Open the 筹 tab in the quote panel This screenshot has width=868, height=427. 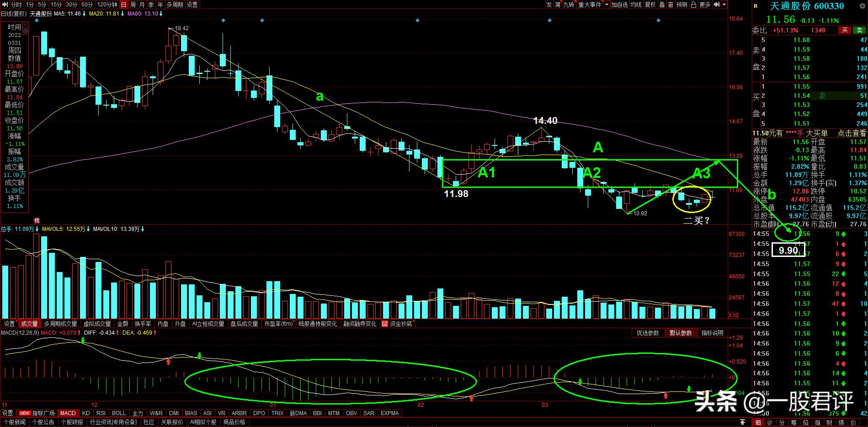(793, 422)
